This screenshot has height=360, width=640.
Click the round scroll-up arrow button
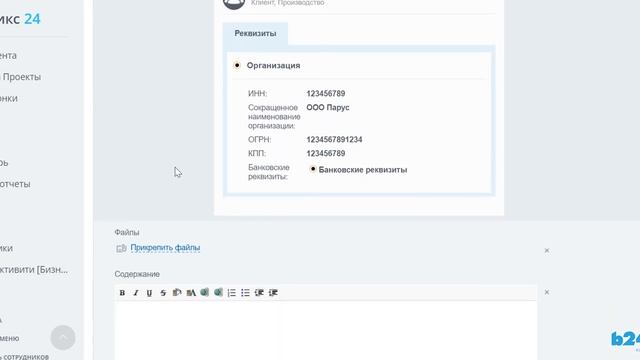pyautogui.click(x=63, y=338)
